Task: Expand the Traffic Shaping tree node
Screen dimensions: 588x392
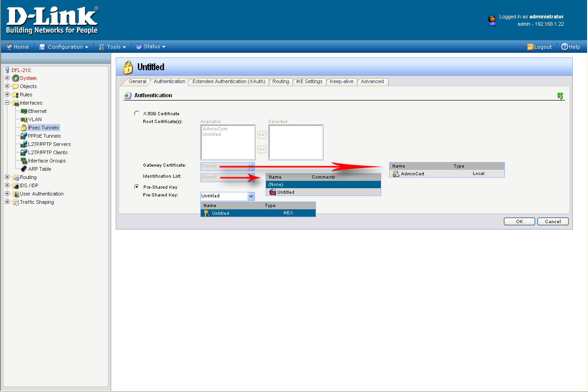Action: [x=7, y=202]
